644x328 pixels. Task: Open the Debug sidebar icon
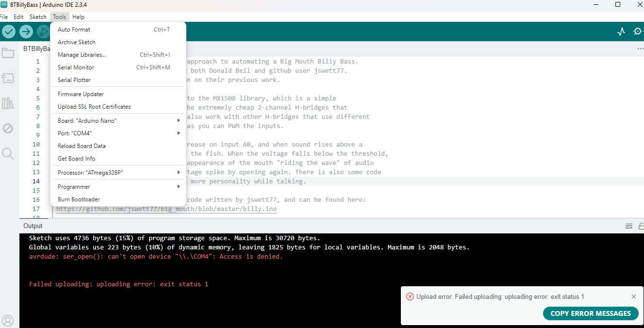click(8, 129)
